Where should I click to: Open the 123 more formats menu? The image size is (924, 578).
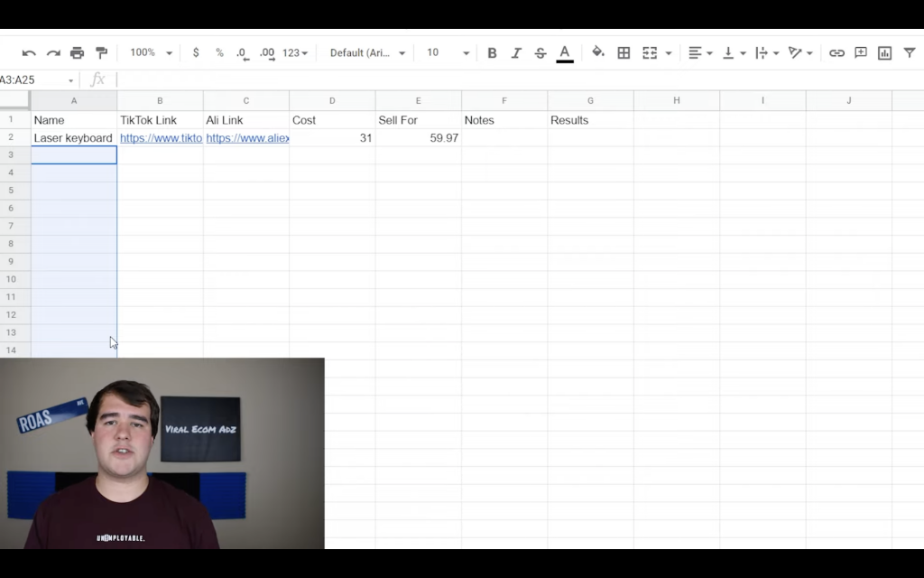click(295, 53)
